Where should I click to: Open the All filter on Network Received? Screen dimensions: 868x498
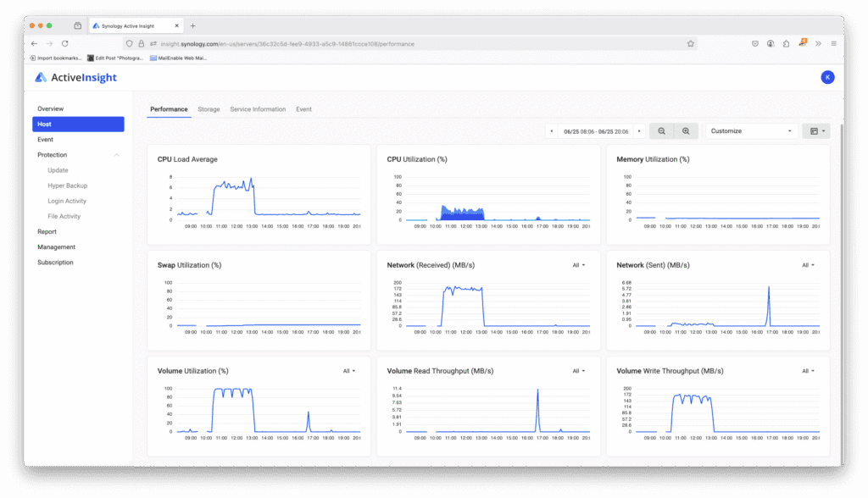578,265
